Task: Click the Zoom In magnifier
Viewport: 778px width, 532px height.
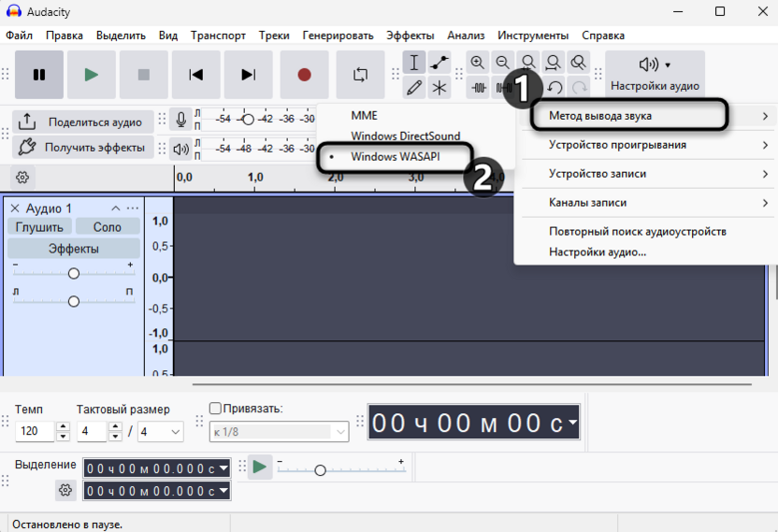Action: pyautogui.click(x=477, y=63)
